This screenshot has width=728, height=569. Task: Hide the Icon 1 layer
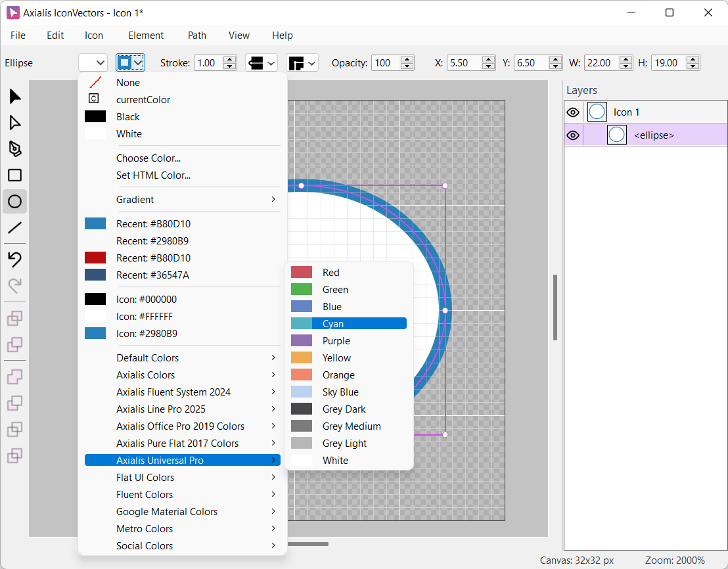(x=573, y=112)
